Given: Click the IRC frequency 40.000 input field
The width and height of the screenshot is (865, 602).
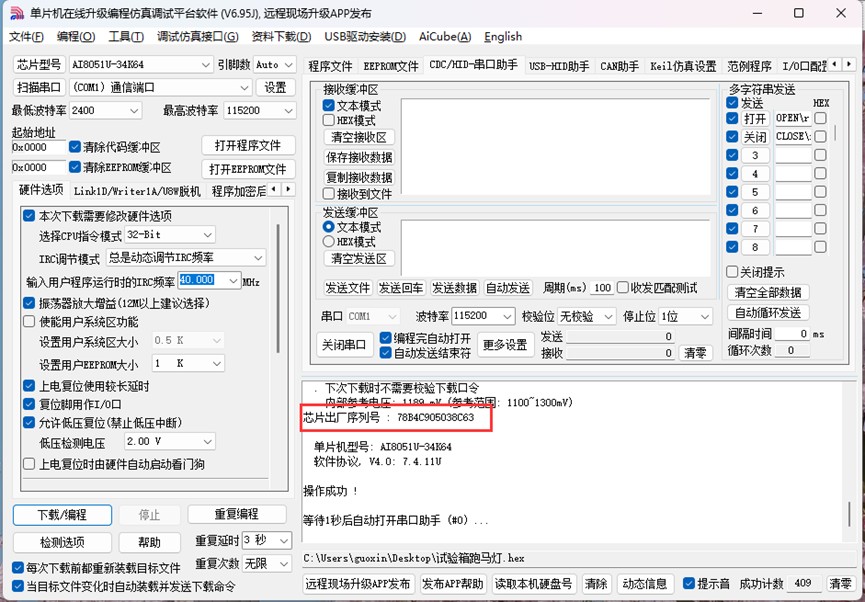Looking at the screenshot, I should coord(202,281).
